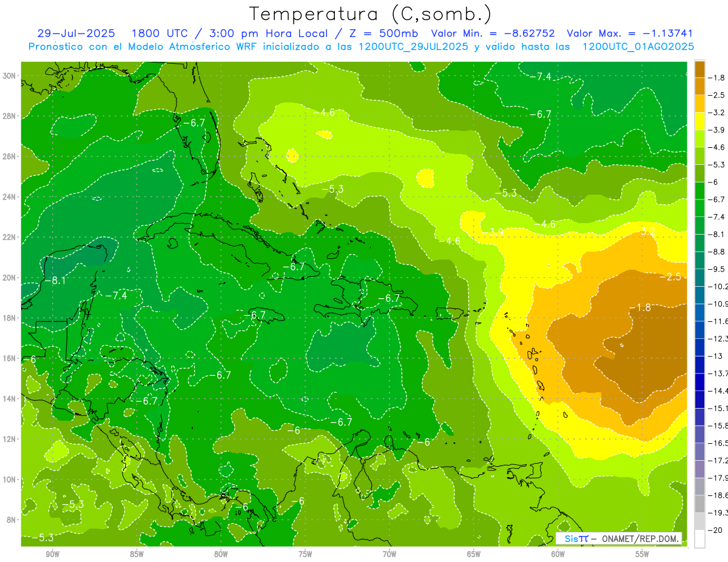Click colorbar swatch between -8.8 and -9.5
Image resolution: width=728 pixels, height=562 pixels.
(x=699, y=260)
